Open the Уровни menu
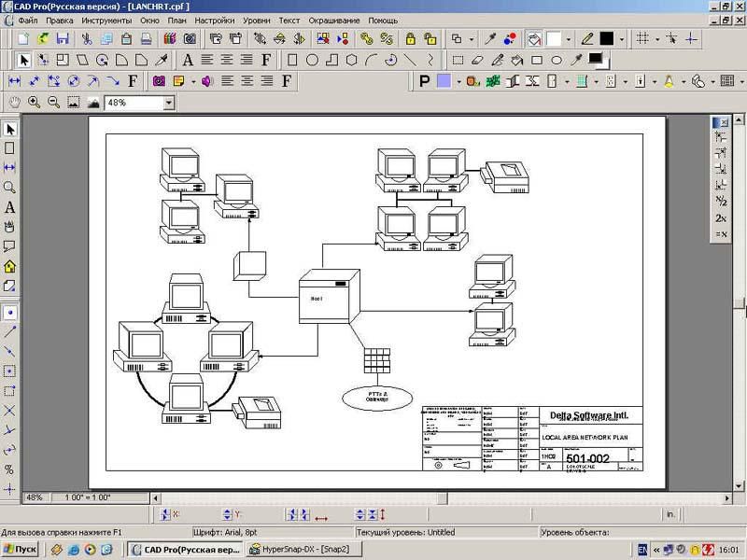 tap(257, 20)
